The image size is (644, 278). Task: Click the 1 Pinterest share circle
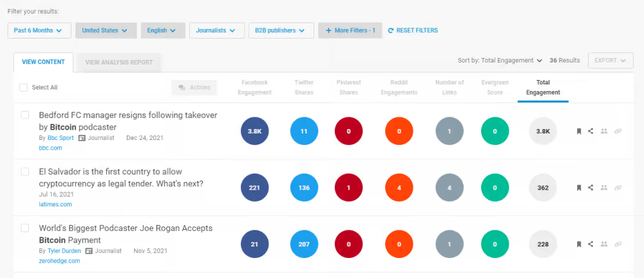click(x=348, y=188)
